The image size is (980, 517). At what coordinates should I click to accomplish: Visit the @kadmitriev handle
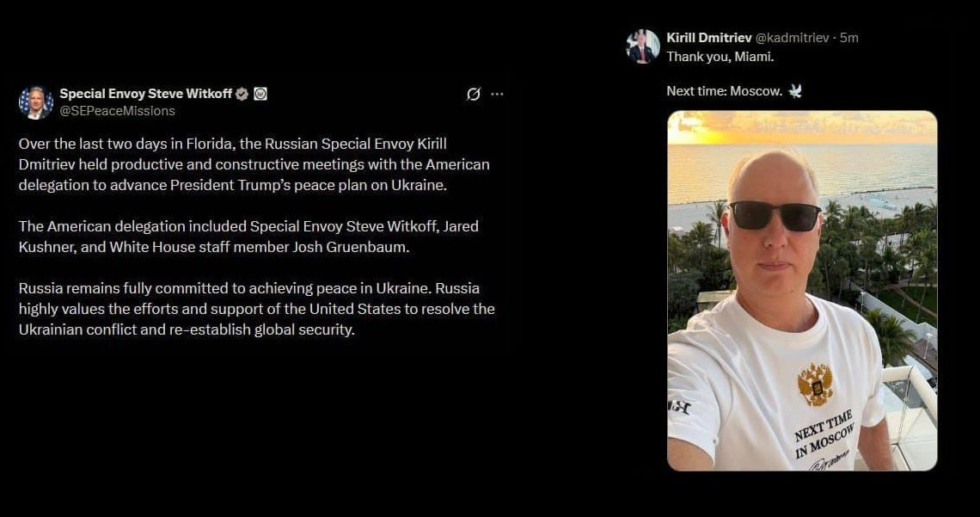tap(792, 38)
